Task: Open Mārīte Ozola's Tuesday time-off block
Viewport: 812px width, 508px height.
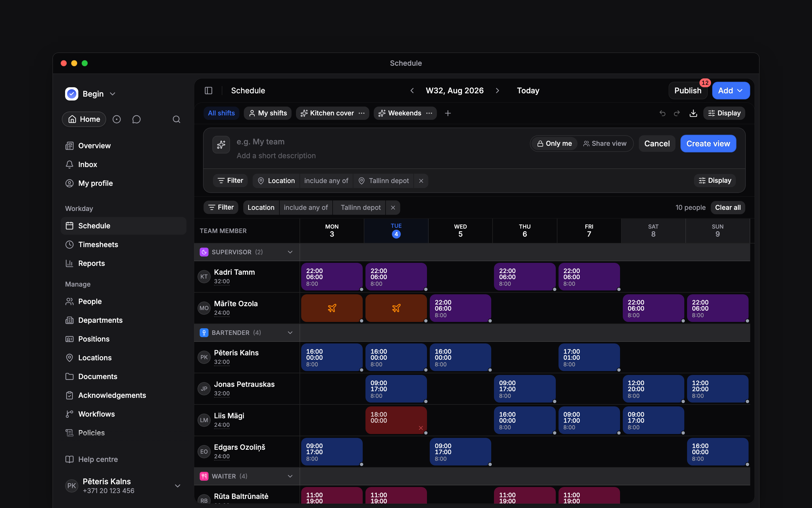Action: click(396, 308)
